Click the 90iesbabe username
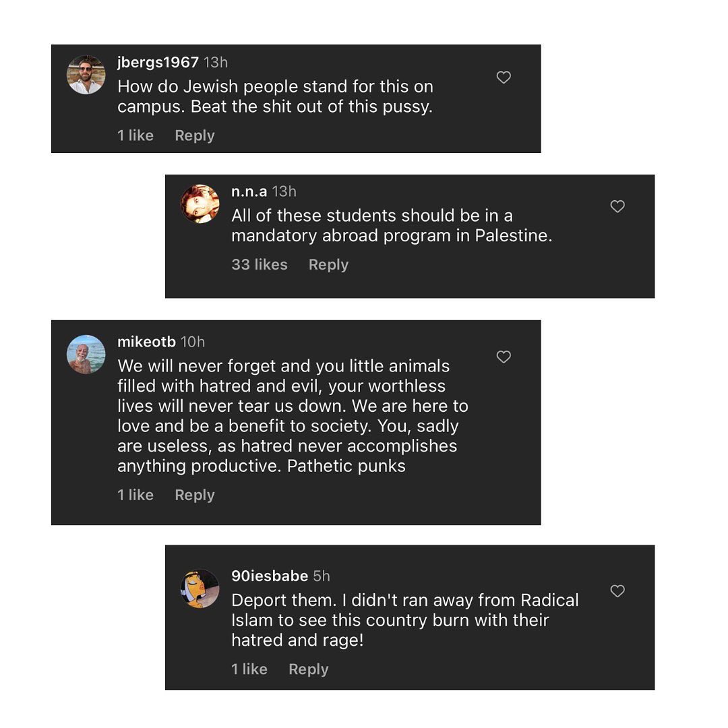 pos(270,576)
